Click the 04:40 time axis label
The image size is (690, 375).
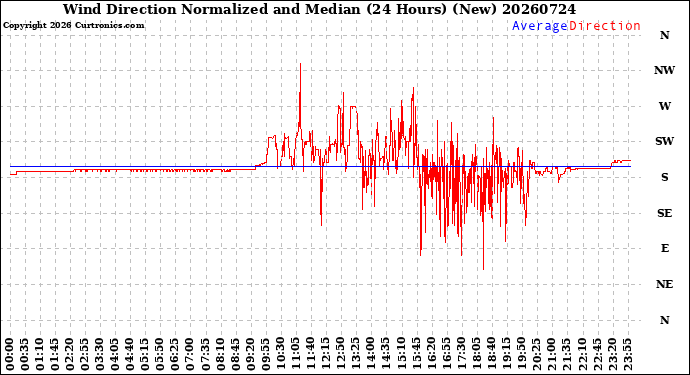(x=130, y=354)
